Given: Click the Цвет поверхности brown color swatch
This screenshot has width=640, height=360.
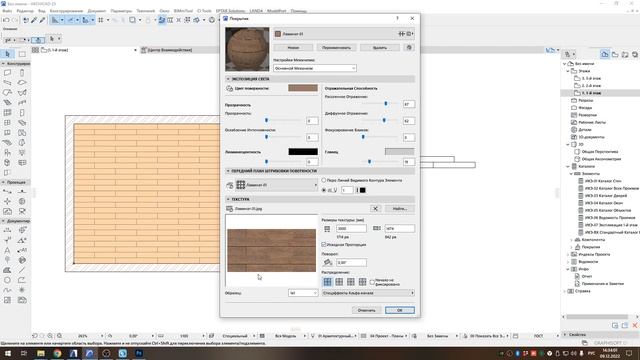Looking at the screenshot, I should coord(303,88).
